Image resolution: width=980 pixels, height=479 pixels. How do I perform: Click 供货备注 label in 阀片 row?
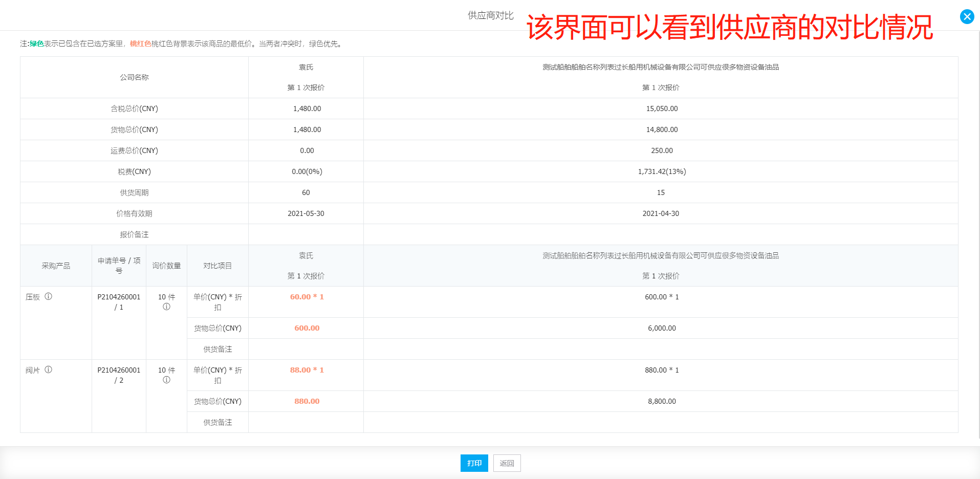click(x=217, y=422)
